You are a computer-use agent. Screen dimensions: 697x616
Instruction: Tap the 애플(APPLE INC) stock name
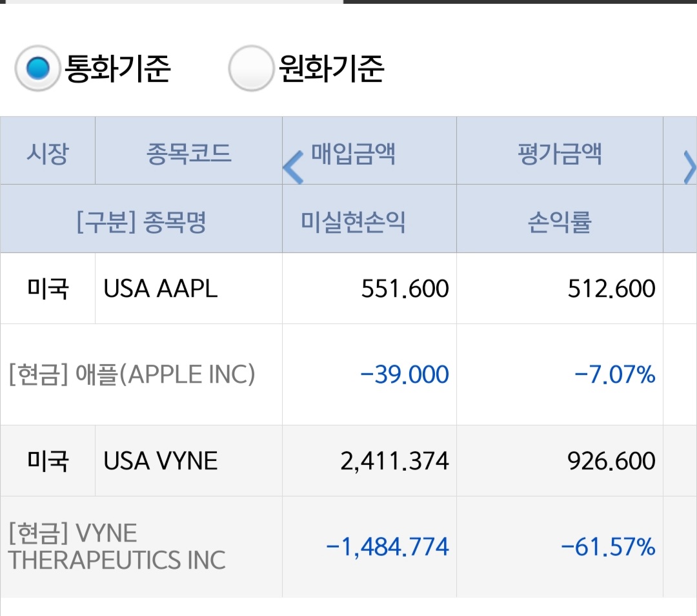click(x=132, y=375)
